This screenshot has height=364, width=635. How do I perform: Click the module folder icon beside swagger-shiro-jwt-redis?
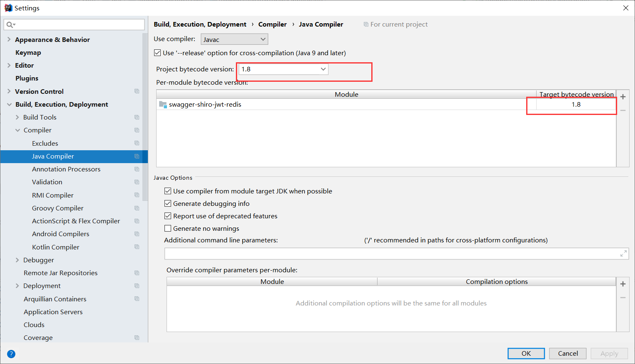162,104
